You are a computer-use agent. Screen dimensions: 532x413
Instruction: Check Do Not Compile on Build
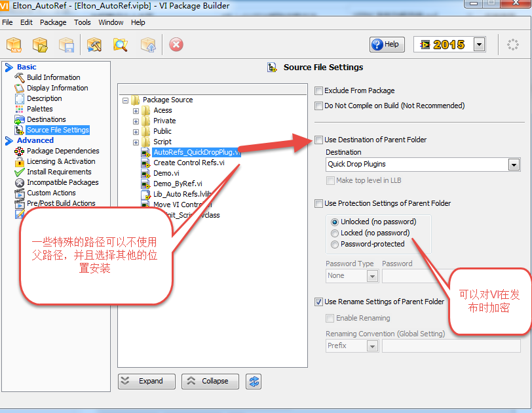(x=318, y=106)
